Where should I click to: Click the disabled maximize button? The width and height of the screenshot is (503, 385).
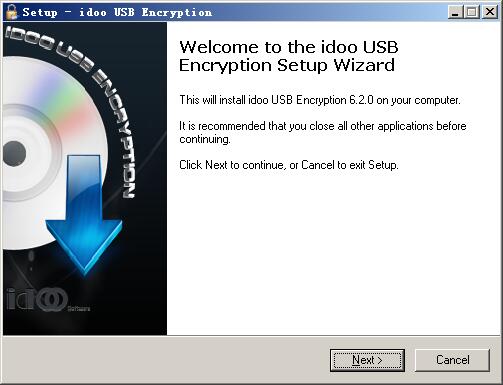coord(471,12)
